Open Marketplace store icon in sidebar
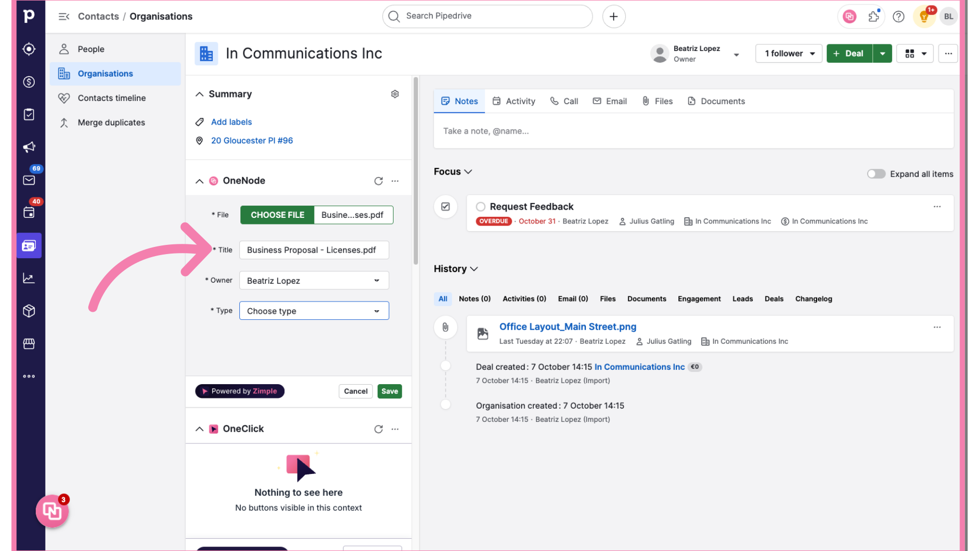 [29, 344]
